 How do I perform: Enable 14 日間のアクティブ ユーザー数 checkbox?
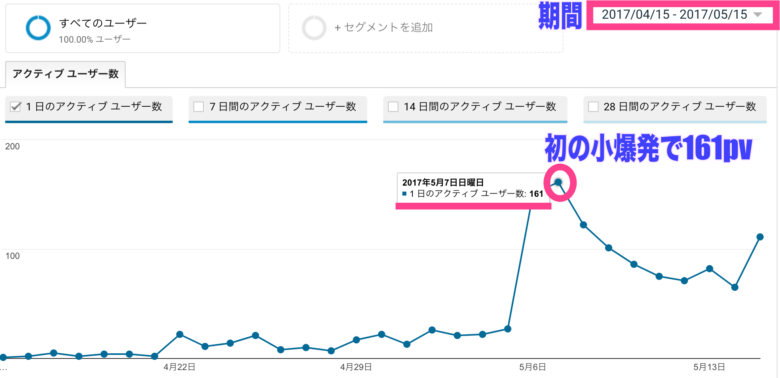point(393,106)
